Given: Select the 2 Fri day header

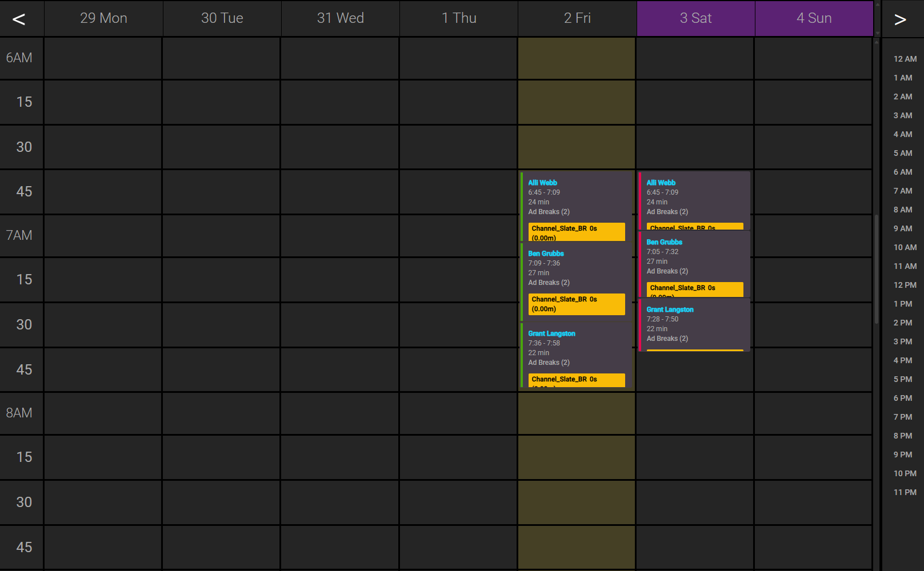Looking at the screenshot, I should point(577,18).
